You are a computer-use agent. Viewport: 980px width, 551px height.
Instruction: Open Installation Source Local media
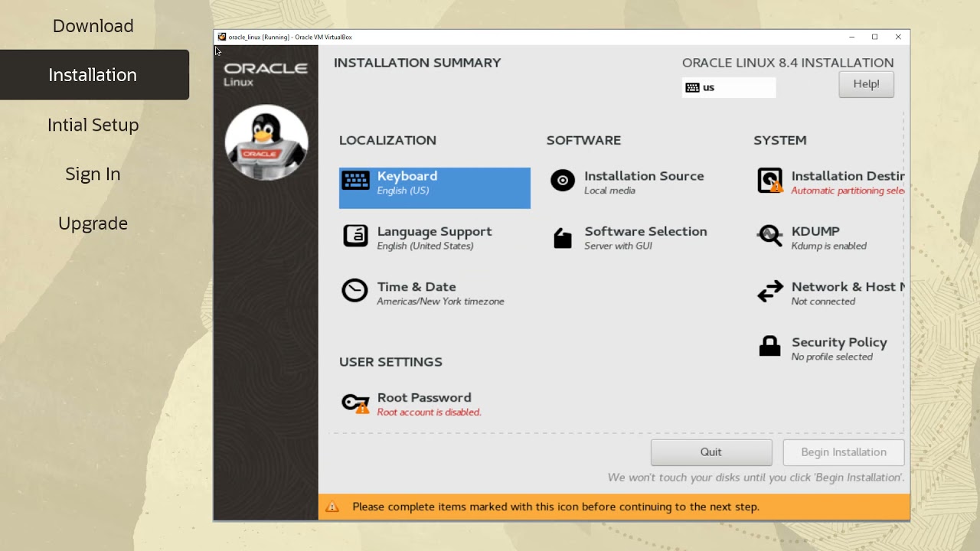pos(627,182)
